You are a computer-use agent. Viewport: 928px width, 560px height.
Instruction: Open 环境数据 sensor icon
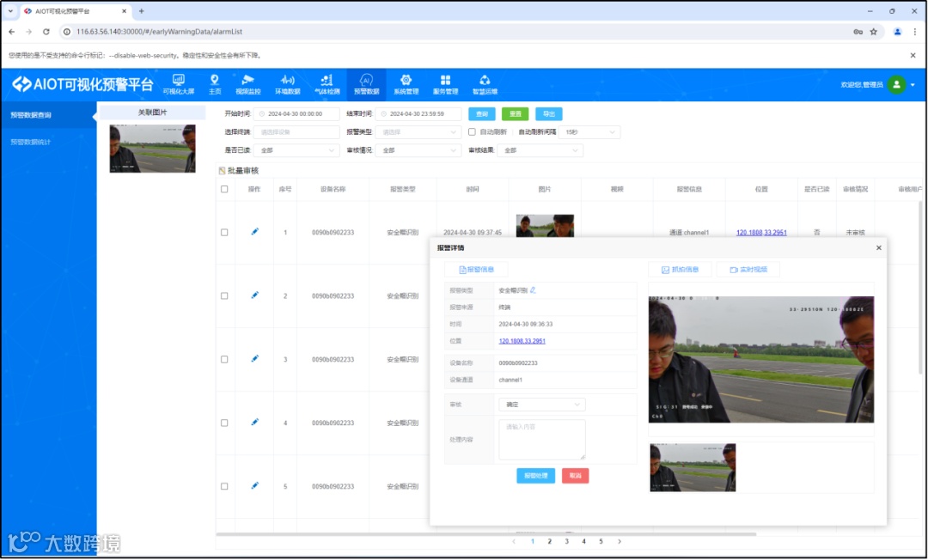(x=288, y=84)
